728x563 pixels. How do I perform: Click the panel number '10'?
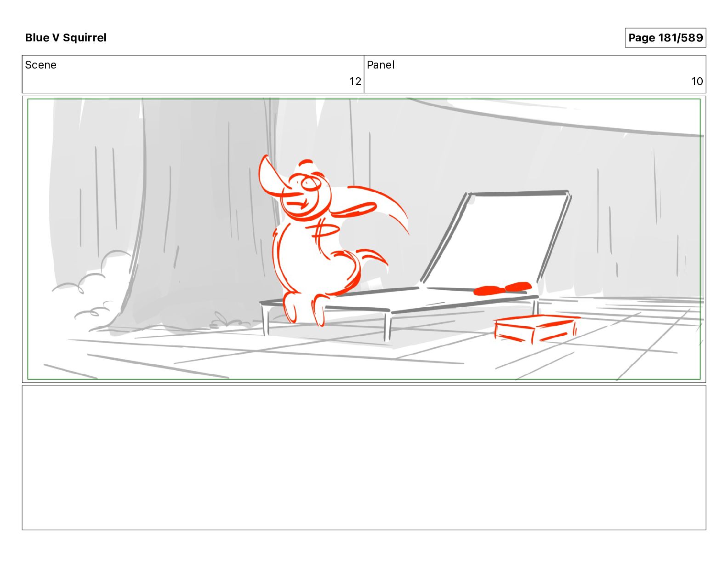click(x=697, y=81)
